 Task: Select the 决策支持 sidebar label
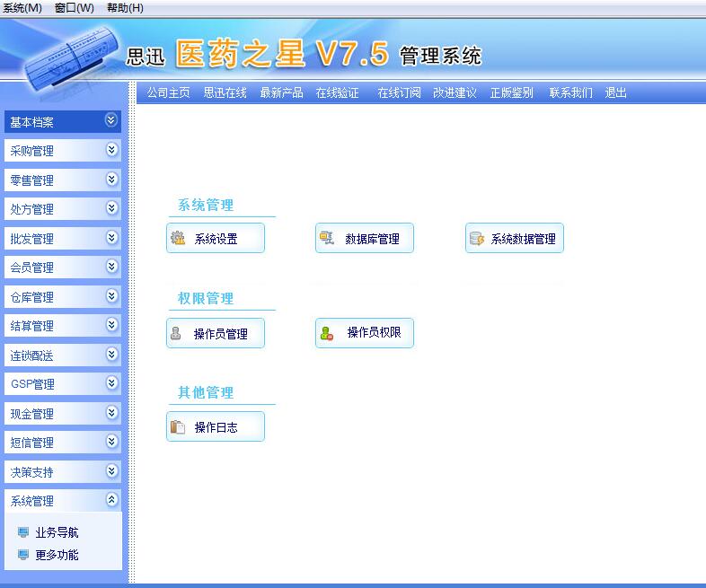click(31, 472)
